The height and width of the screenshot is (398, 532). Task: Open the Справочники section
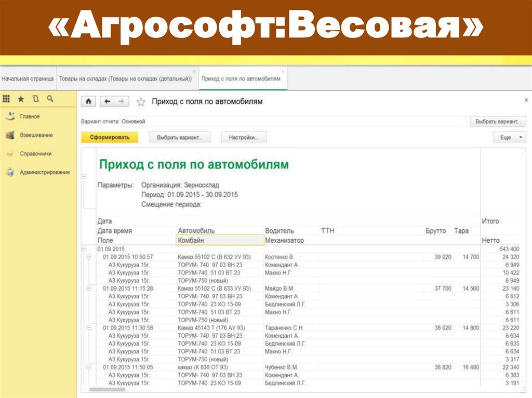click(x=35, y=154)
